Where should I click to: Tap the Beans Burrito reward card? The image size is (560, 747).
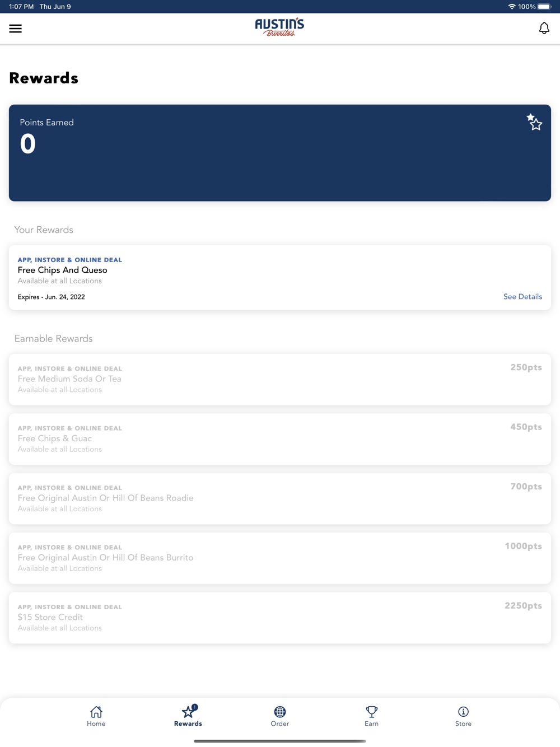point(280,558)
